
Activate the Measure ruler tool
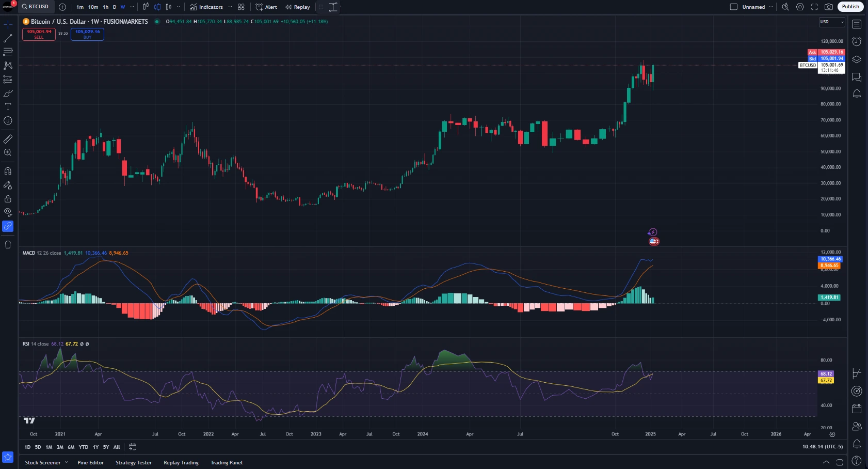8,139
